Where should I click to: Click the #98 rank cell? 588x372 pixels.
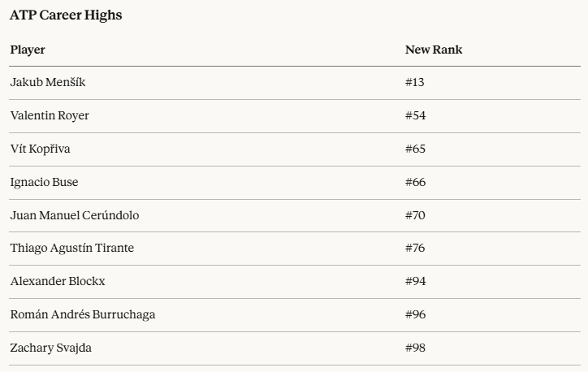click(416, 348)
